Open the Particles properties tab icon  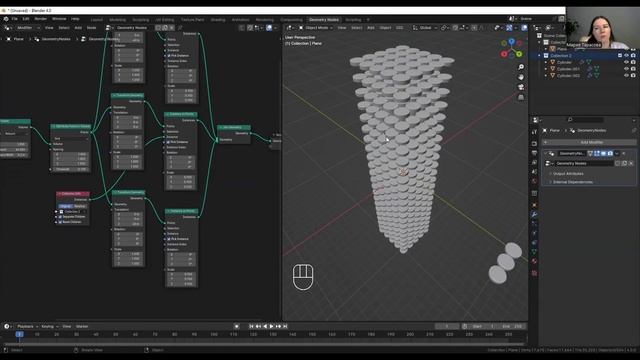534,224
